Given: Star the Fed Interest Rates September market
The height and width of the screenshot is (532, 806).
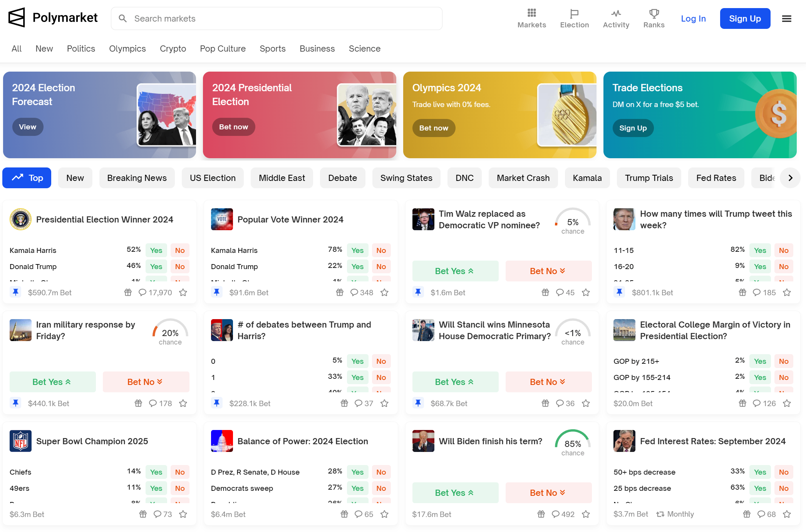Looking at the screenshot, I should click(787, 514).
